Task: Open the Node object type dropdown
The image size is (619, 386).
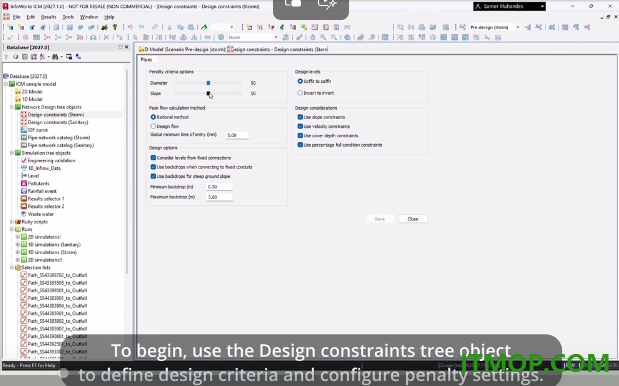Action: [276, 37]
